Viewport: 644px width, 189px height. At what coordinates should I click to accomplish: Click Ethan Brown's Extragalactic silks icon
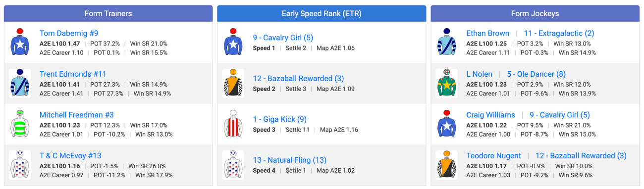(446, 42)
